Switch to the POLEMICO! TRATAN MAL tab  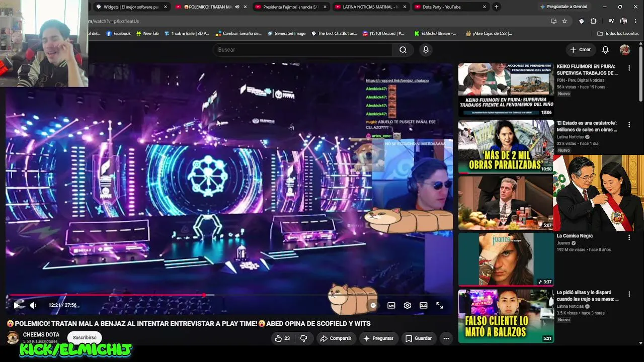coord(208,7)
